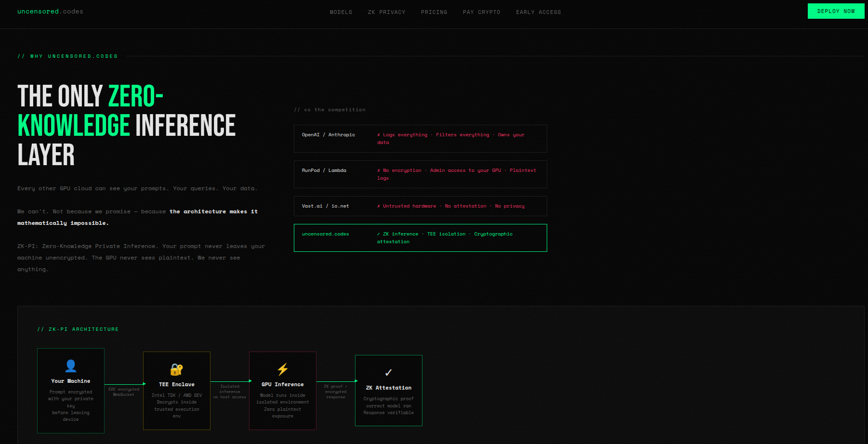Screen dimensions: 868x444
Task: Open the MODELS page
Action: (341, 12)
